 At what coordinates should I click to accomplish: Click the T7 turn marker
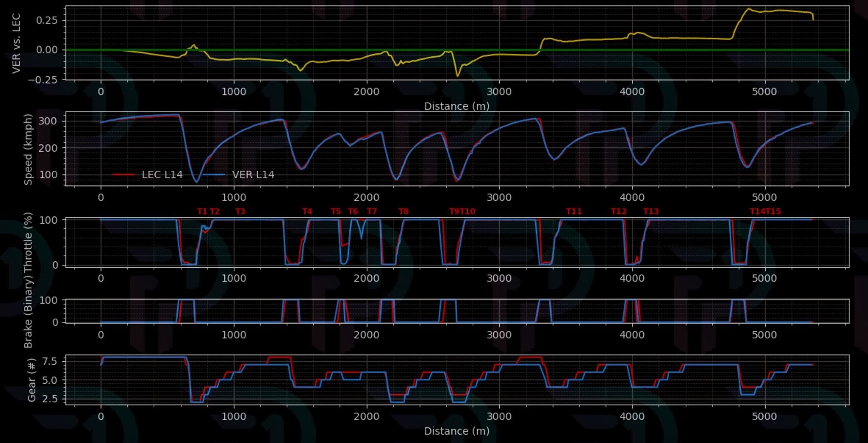pyautogui.click(x=372, y=211)
